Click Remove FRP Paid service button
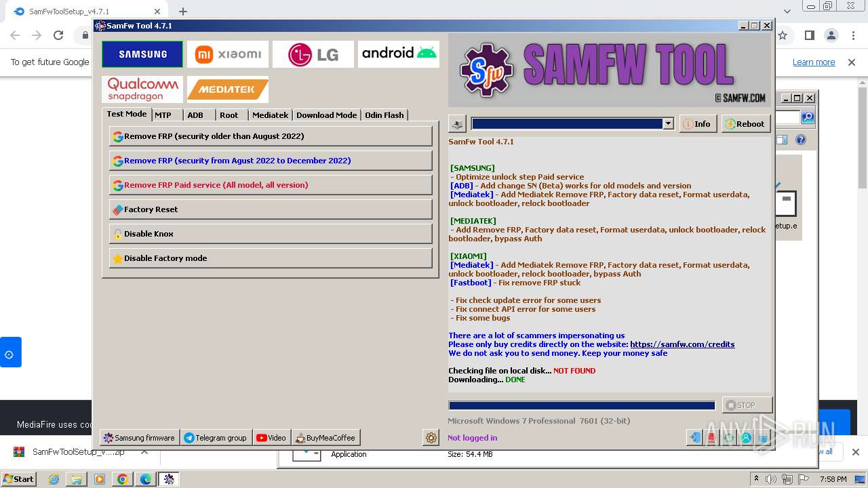This screenshot has width=868, height=488. pos(271,185)
